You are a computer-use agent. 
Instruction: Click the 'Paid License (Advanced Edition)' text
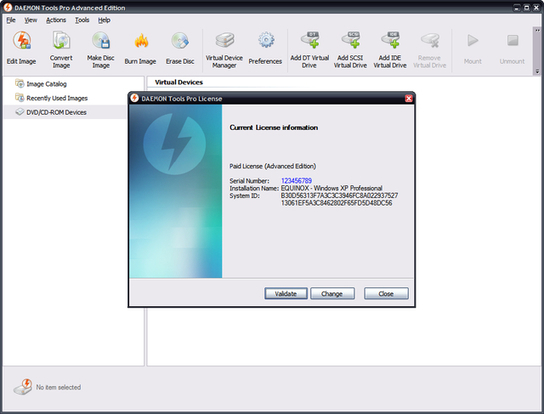click(x=273, y=166)
